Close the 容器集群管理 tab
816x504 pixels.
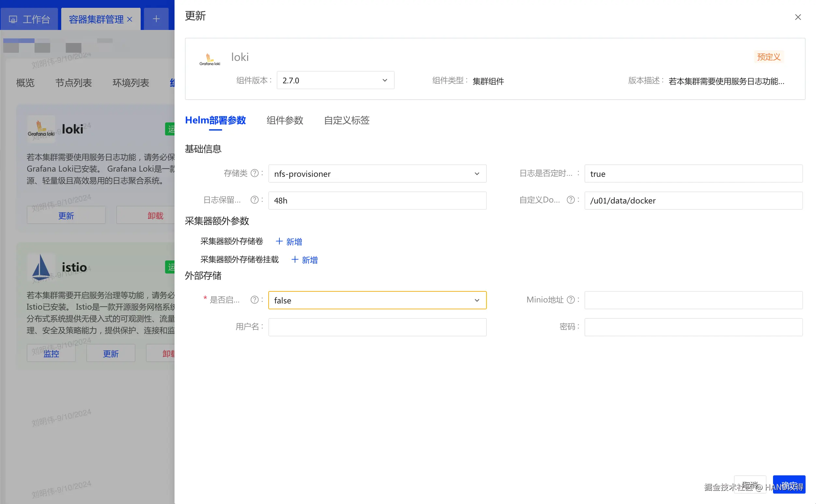point(130,19)
